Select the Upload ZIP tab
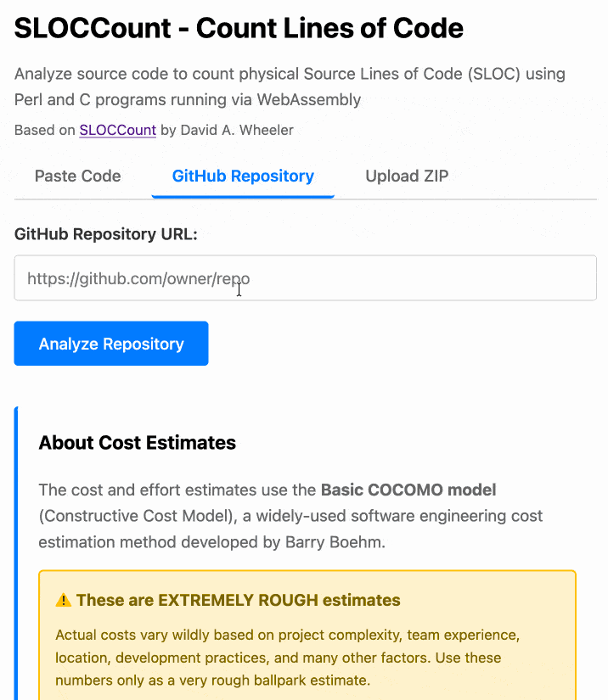 pyautogui.click(x=407, y=176)
